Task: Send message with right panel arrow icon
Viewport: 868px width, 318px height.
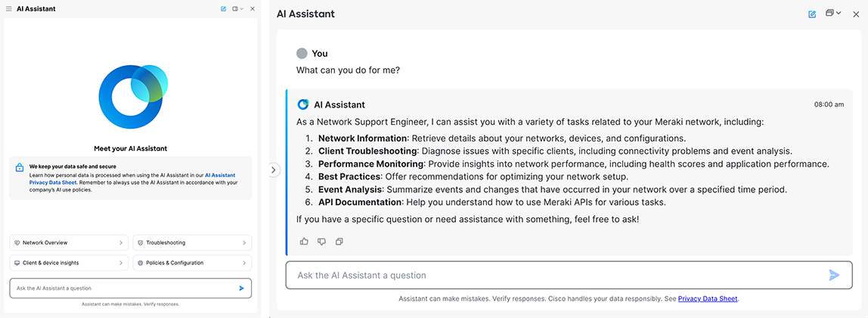Action: point(834,275)
